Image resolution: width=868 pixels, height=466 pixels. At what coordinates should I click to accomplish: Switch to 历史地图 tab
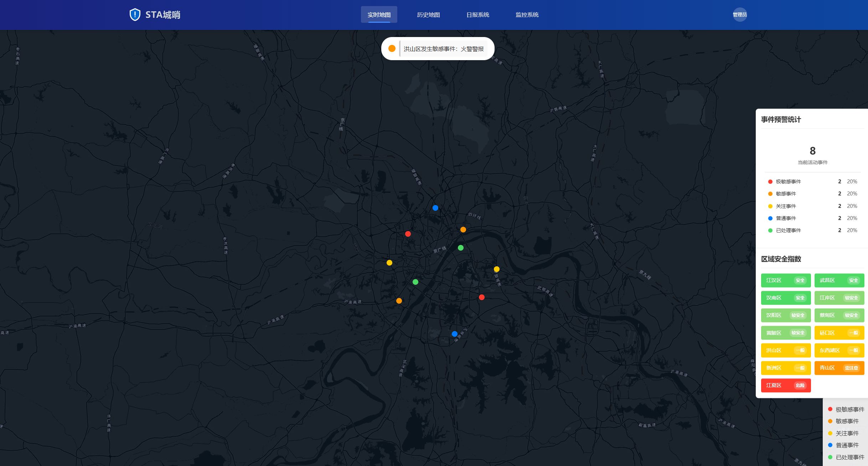click(x=428, y=15)
